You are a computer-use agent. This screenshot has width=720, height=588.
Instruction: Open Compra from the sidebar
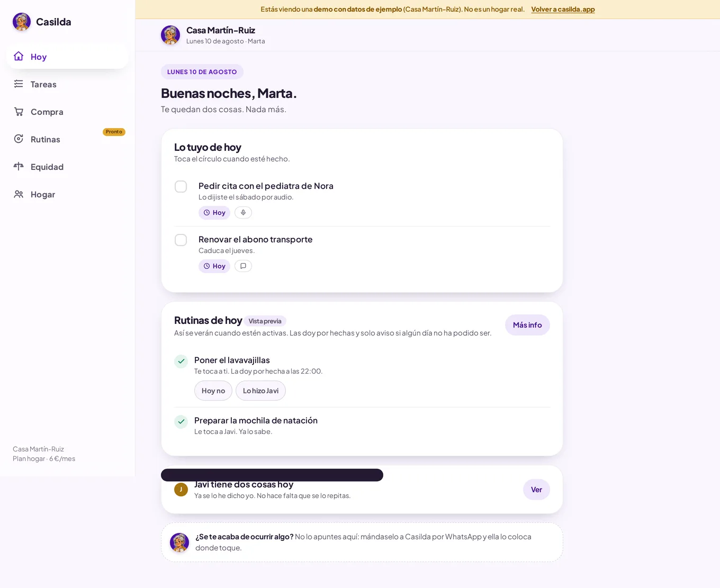[67, 112]
